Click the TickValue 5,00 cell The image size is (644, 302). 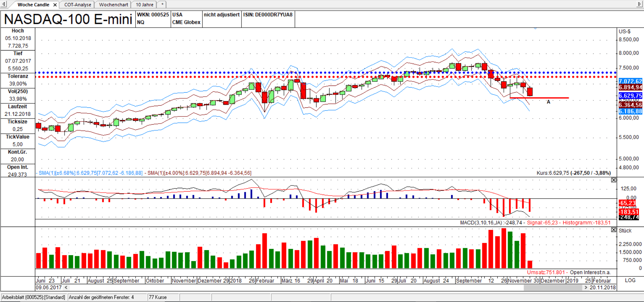(18, 144)
